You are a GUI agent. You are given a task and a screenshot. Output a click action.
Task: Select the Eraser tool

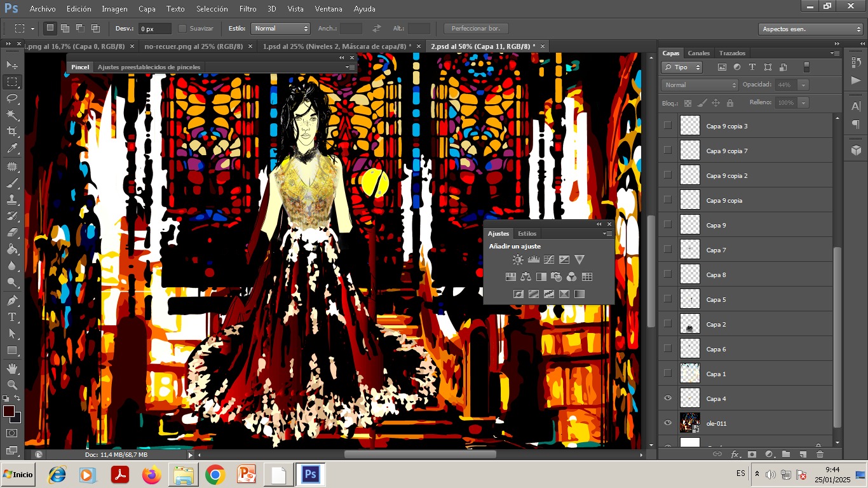tap(12, 233)
